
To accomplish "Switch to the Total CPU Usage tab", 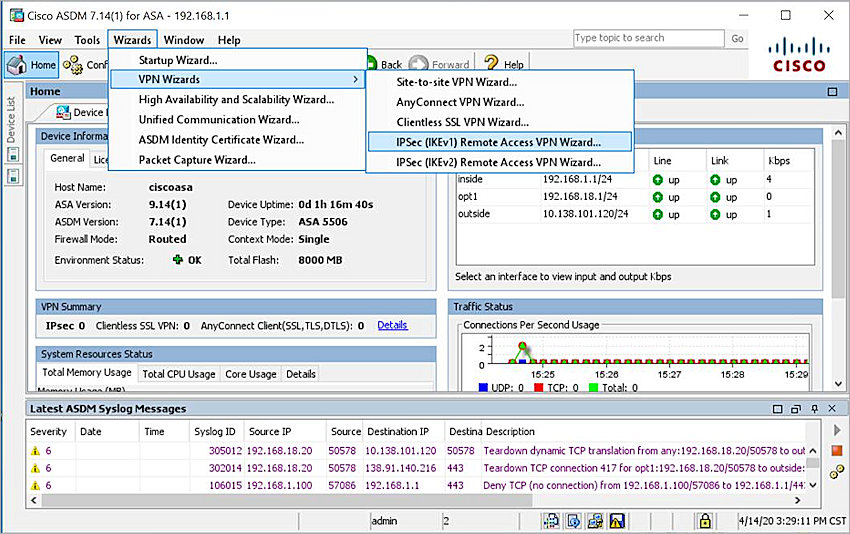I will [x=178, y=374].
